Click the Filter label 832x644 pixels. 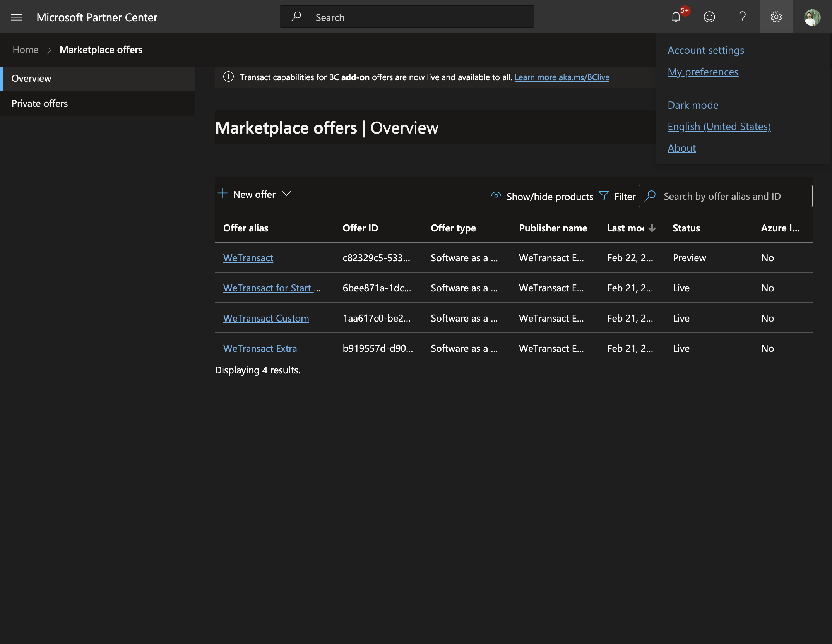[x=625, y=197]
